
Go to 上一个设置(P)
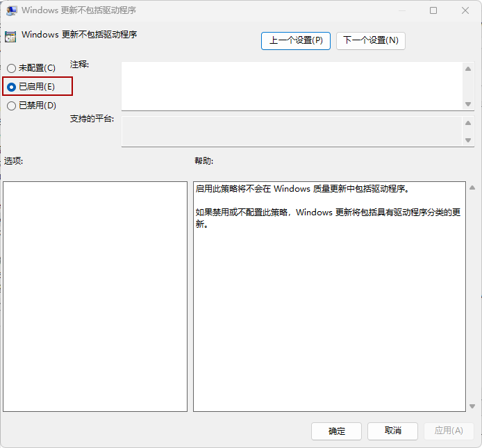coord(296,40)
